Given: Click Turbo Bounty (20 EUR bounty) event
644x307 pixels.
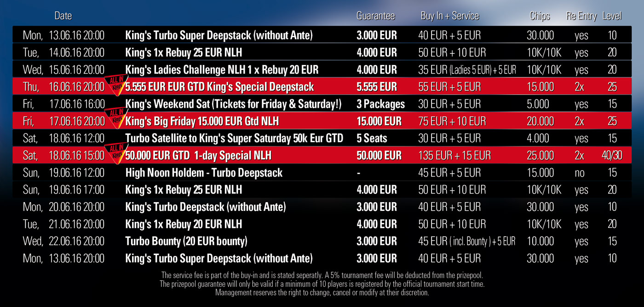Looking at the screenshot, I should [x=186, y=241].
